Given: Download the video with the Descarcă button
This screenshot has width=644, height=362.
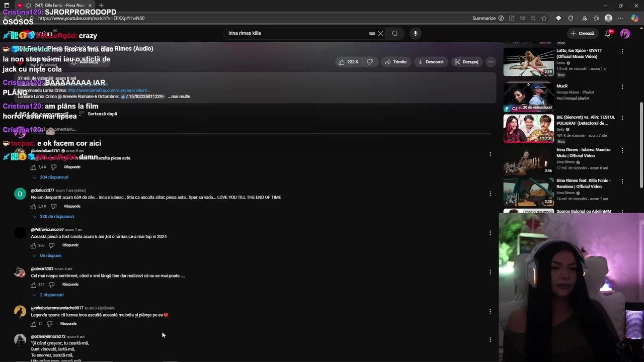Looking at the screenshot, I should pyautogui.click(x=431, y=62).
